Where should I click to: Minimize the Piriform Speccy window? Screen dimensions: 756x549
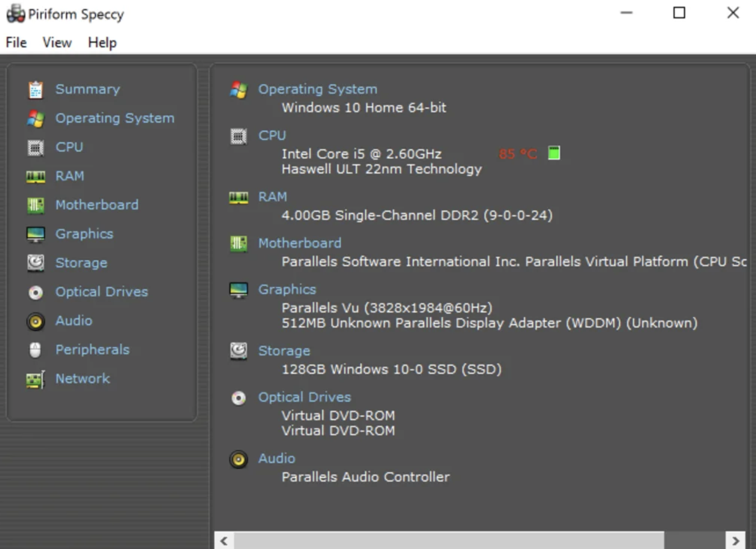626,13
